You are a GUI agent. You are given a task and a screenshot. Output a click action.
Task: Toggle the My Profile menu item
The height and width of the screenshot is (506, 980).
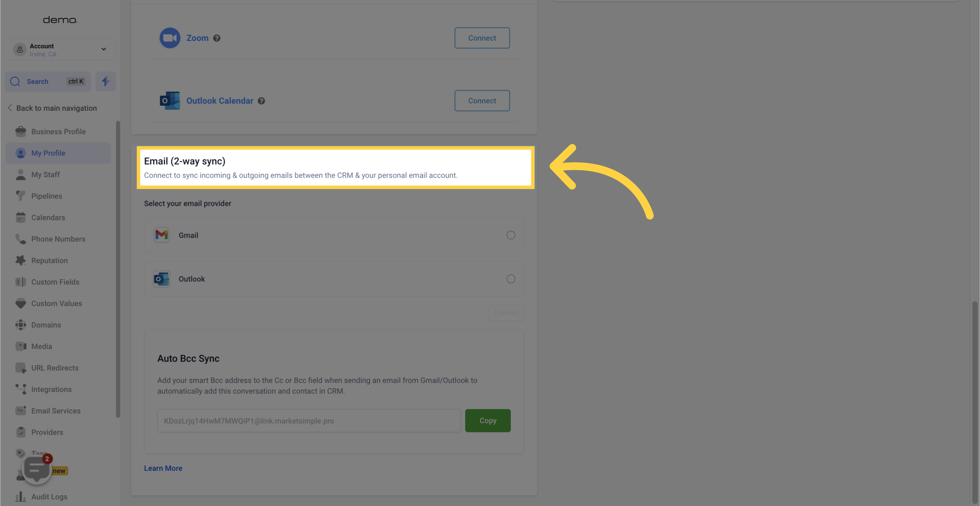(x=48, y=153)
